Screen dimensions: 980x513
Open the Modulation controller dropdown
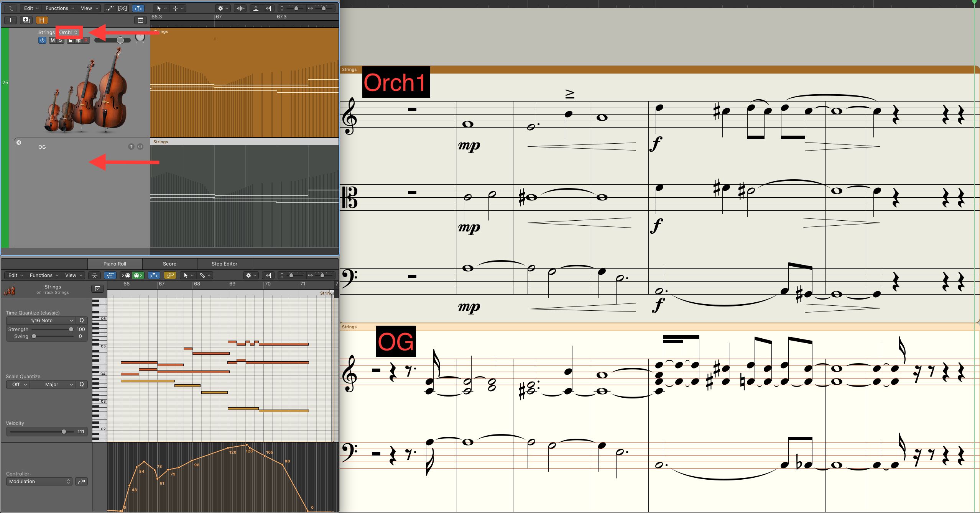pyautogui.click(x=39, y=481)
